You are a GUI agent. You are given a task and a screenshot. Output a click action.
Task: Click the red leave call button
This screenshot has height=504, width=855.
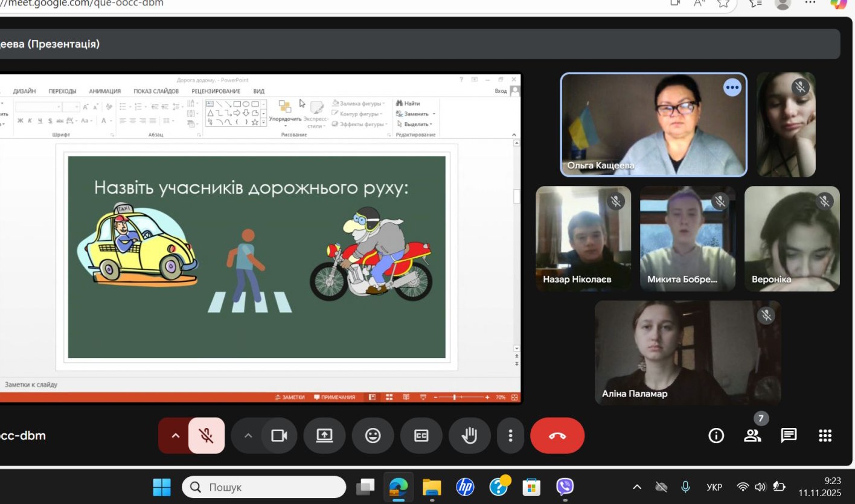(x=557, y=435)
